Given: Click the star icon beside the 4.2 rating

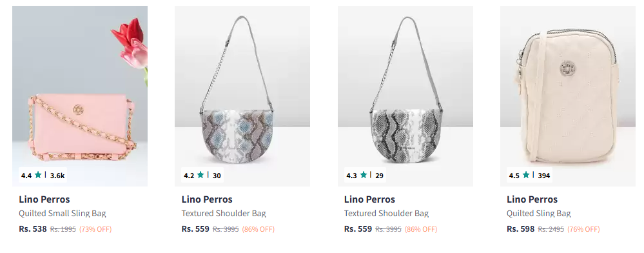Looking at the screenshot, I should [x=200, y=175].
